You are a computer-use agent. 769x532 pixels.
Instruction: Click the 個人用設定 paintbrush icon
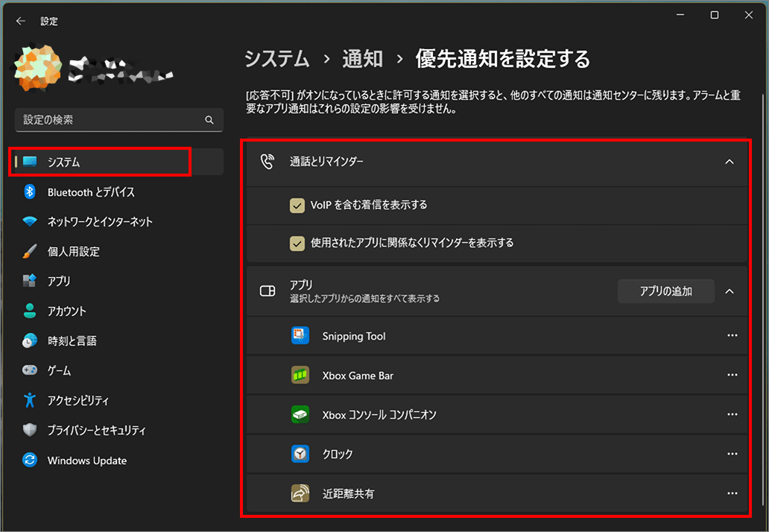click(30, 251)
